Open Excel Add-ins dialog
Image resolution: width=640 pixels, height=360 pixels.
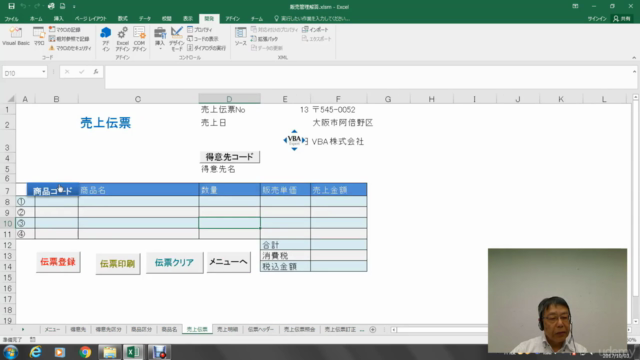tap(122, 39)
